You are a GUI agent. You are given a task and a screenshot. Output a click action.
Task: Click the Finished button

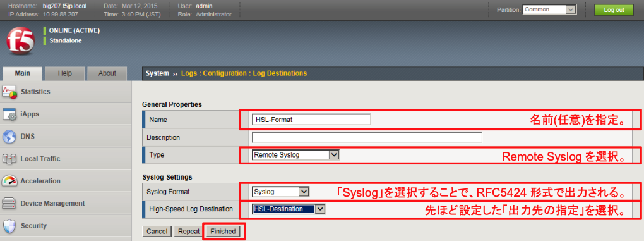pyautogui.click(x=223, y=232)
